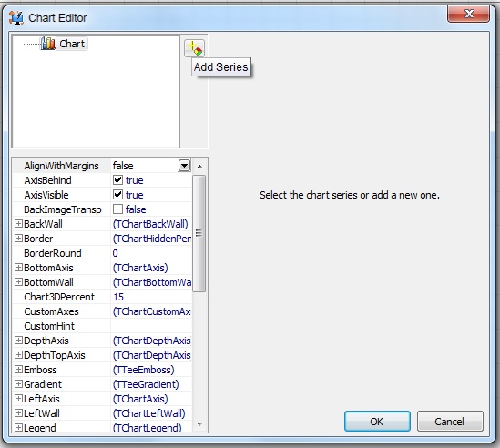Select the CustomHint property name
Screen dimensions: 500x448
click(49, 326)
